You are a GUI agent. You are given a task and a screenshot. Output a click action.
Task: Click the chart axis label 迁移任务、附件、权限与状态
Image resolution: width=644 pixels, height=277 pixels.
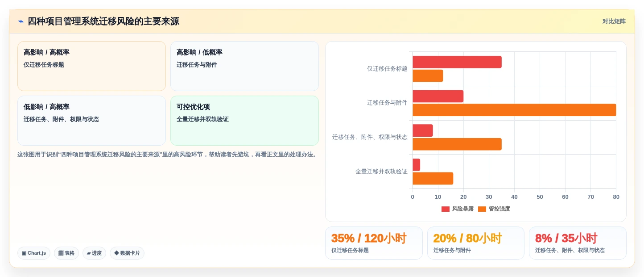(x=370, y=137)
